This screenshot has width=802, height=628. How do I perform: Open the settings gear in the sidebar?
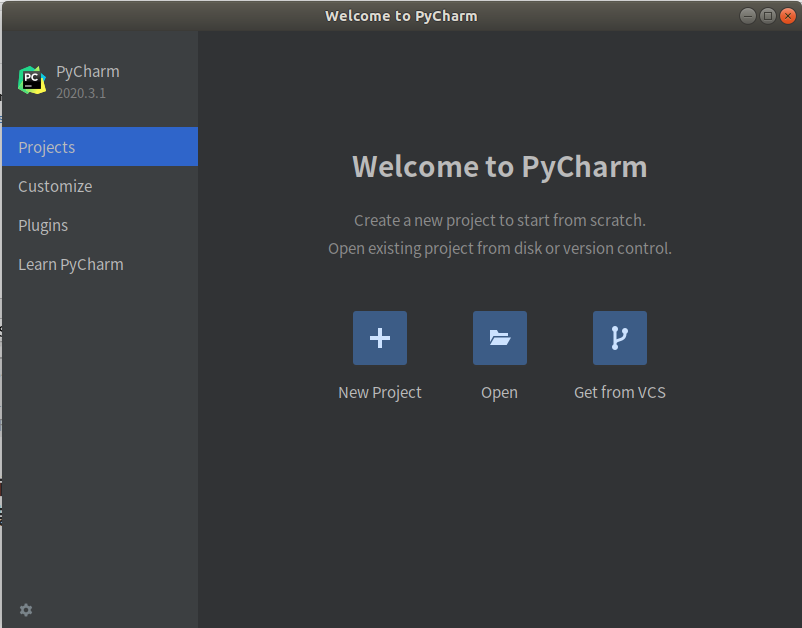[x=26, y=610]
